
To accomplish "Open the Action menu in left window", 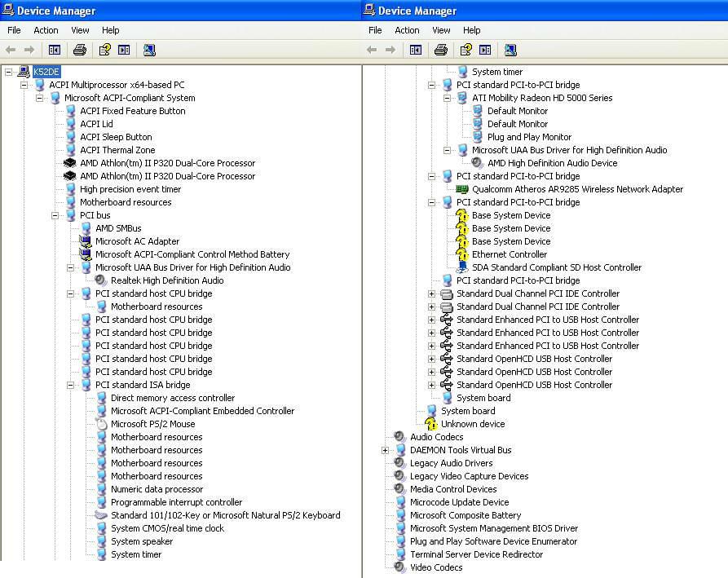I will 46,30.
